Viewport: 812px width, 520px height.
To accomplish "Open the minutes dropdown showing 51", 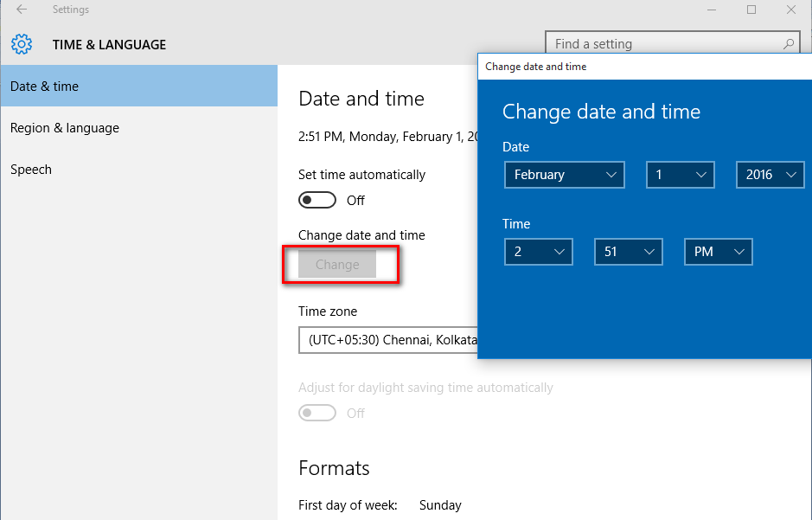I will [x=628, y=251].
